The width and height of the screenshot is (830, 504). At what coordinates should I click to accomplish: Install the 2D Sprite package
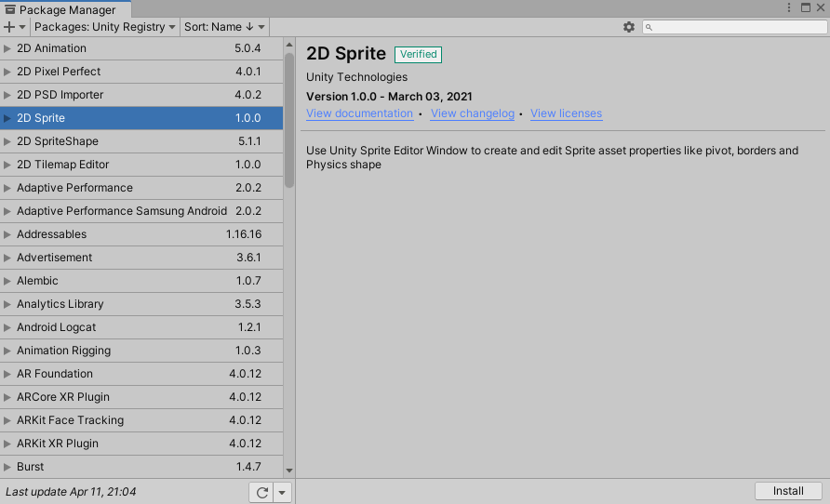(x=788, y=491)
